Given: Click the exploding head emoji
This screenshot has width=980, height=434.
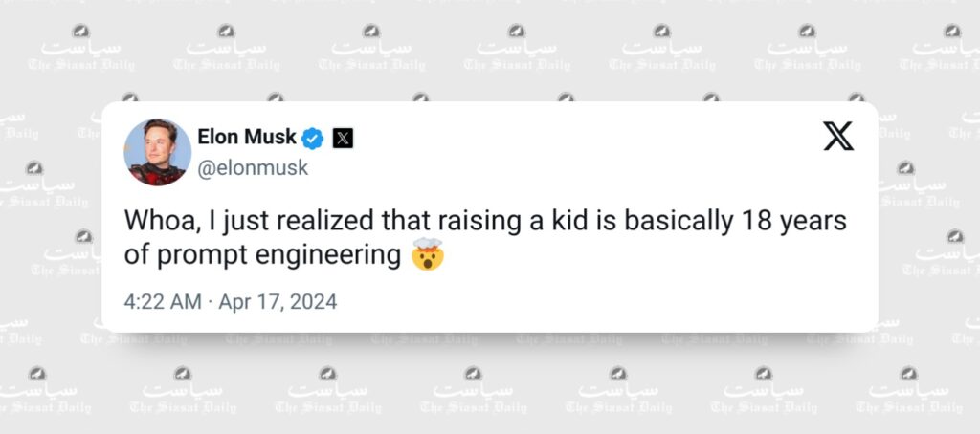Looking at the screenshot, I should (x=427, y=256).
